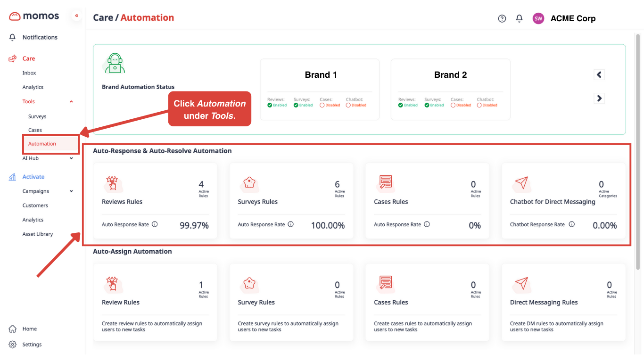Click the Cases Rules document icon
This screenshot has width=644, height=362.
386,183
